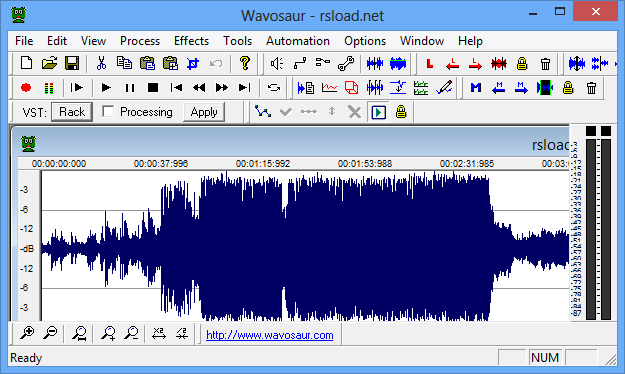This screenshot has width=625, height=374.
Task: Open the Edit menu
Action: point(57,41)
